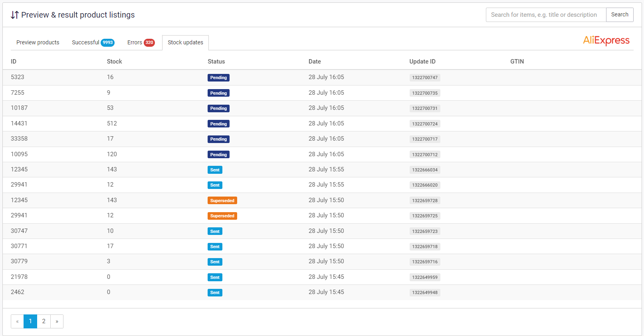
Task: Click update ID 1322700735
Action: pyautogui.click(x=425, y=93)
